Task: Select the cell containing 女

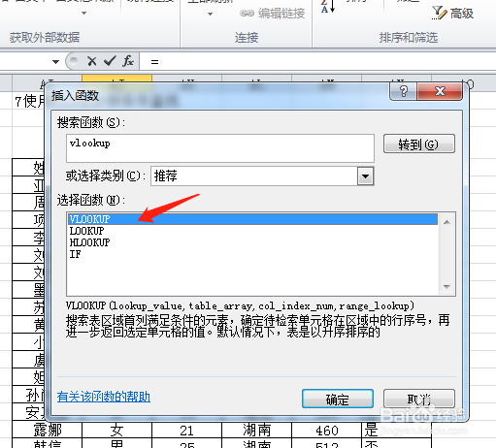Action: click(116, 430)
